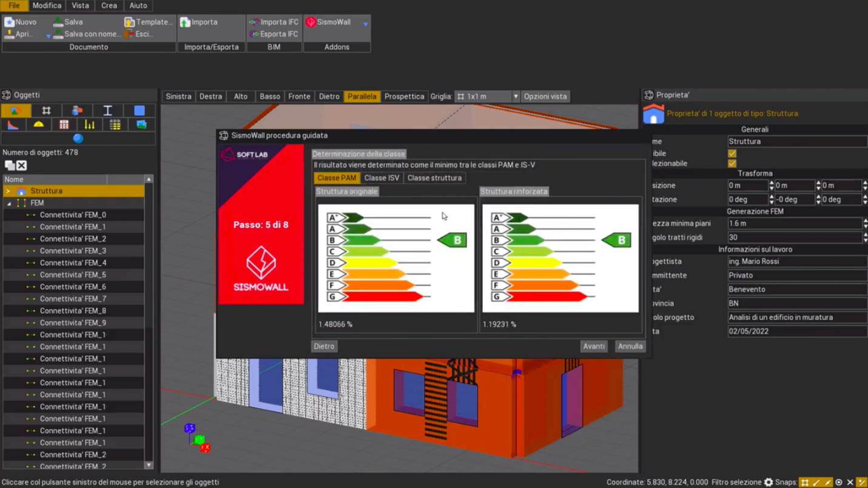Viewport: 868px width, 488px height.
Task: Click the Importa toolbar item
Action: point(199,22)
